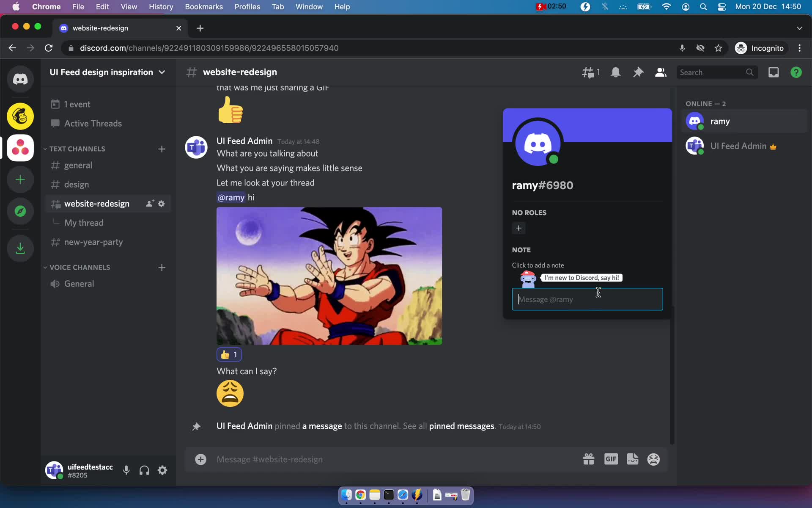Collapse the TEXT CHANNELS category
This screenshot has height=508, width=812.
click(77, 149)
